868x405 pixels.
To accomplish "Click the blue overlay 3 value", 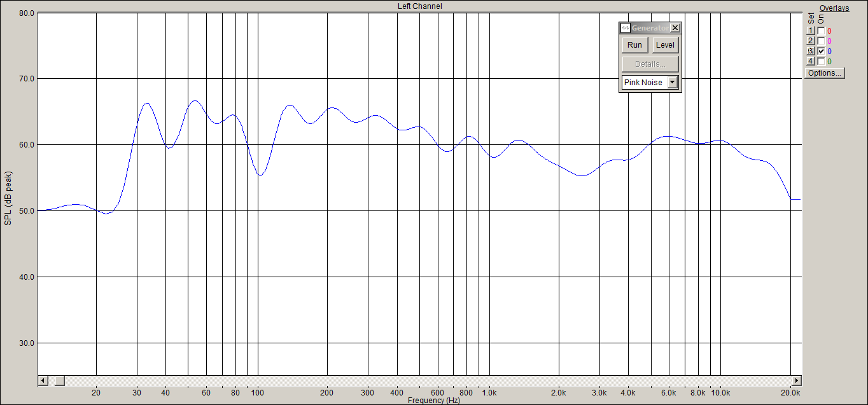I will [829, 51].
